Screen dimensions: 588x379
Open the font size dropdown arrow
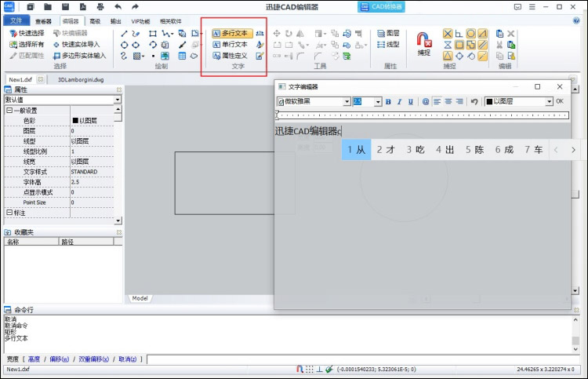click(378, 102)
